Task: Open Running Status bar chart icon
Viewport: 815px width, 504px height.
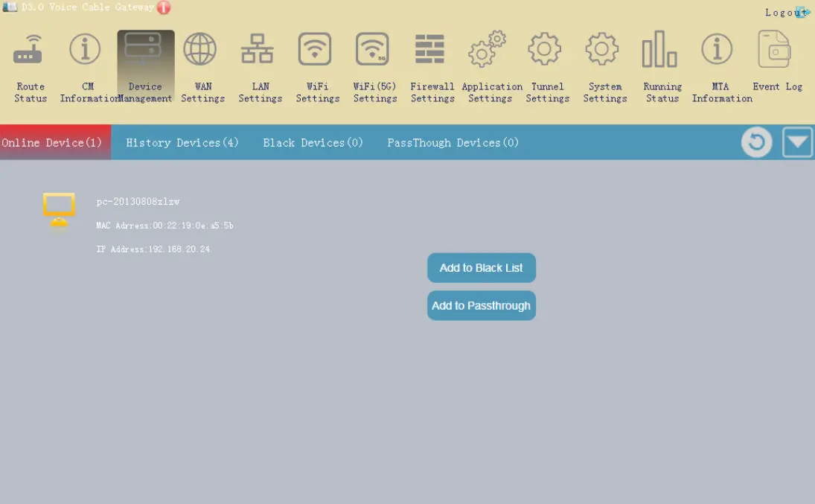Action: [659, 49]
